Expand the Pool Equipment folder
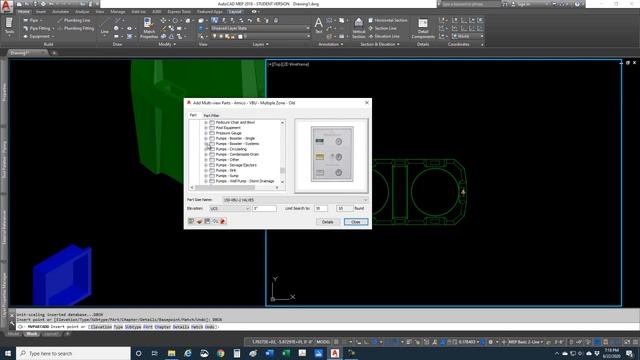The width and height of the screenshot is (640, 360). (x=206, y=128)
